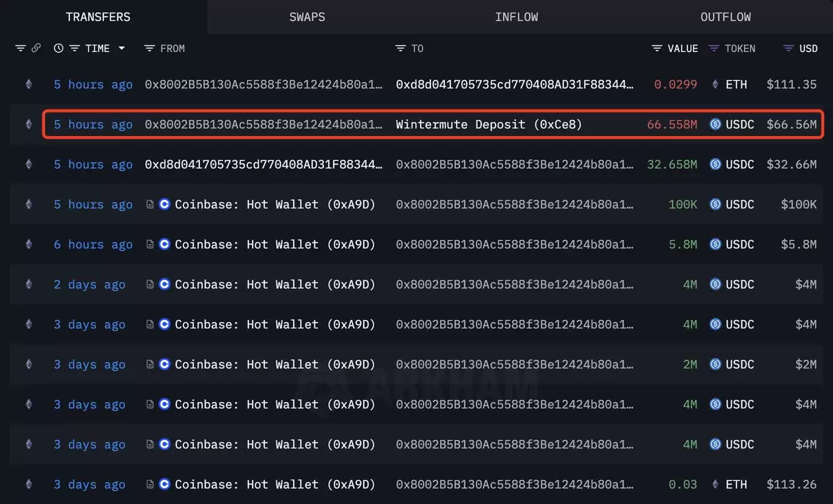This screenshot has height=504, width=833.
Task: Open the VALUE column filter icon
Action: [x=657, y=49]
